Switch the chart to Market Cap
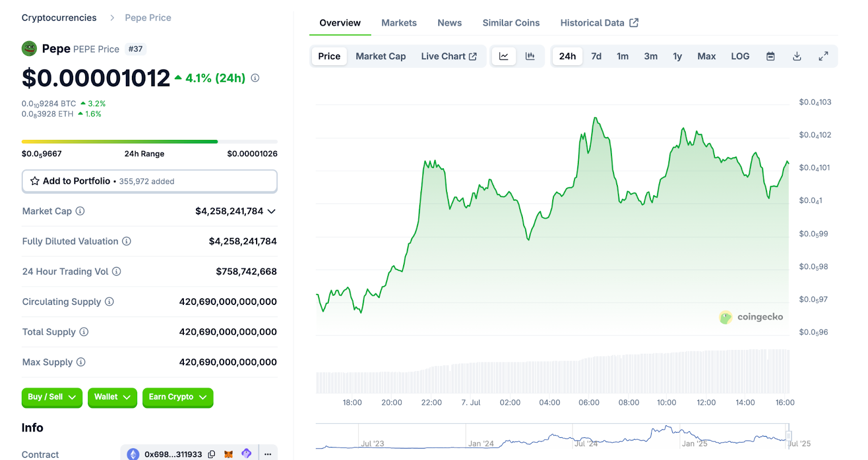This screenshot has height=460, width=868. point(380,56)
